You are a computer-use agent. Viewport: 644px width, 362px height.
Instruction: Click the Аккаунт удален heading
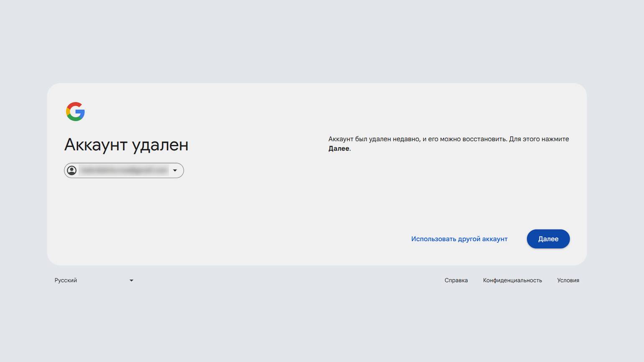coord(126,145)
